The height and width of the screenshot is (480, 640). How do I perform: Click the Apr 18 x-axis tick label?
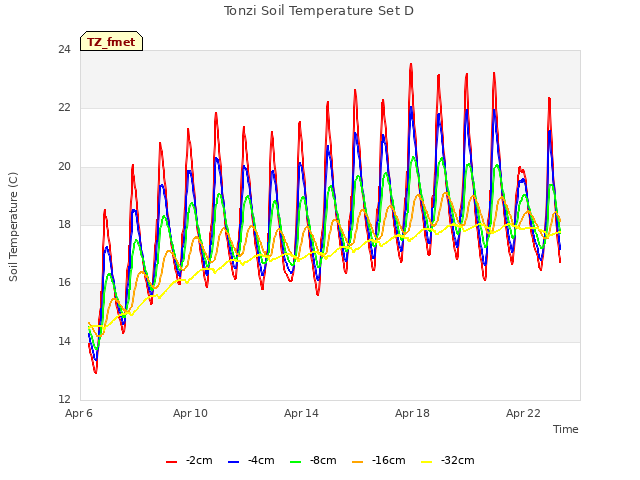pyautogui.click(x=412, y=413)
